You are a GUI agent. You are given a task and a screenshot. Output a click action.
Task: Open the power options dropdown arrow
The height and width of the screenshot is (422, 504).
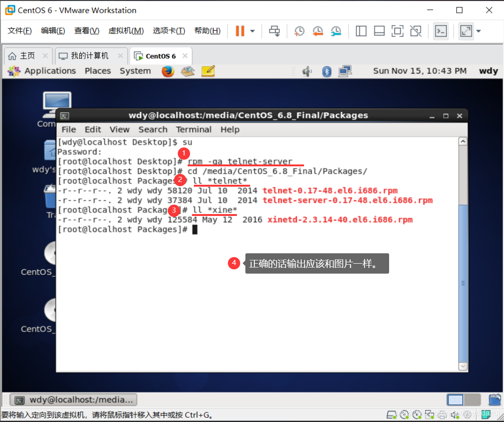pos(252,31)
